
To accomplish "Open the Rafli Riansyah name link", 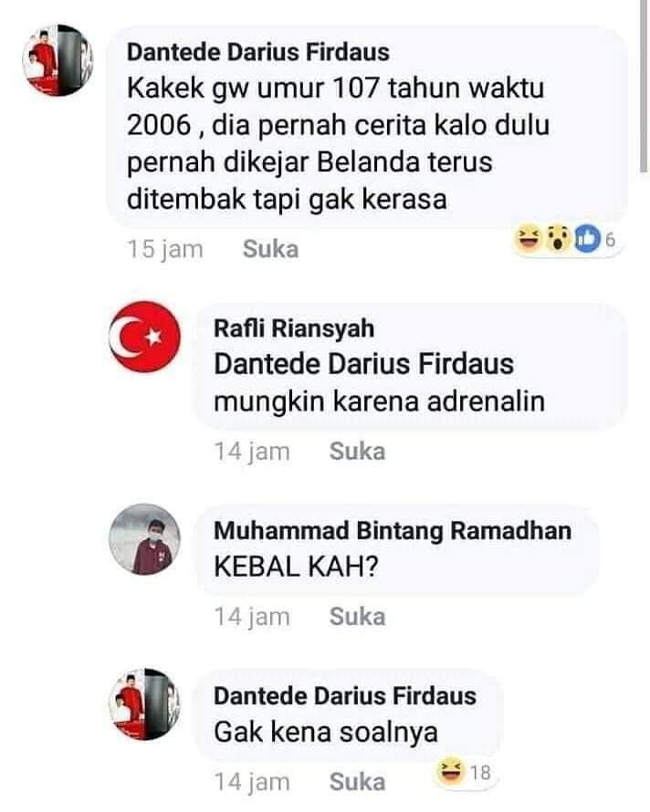I will pos(294,328).
